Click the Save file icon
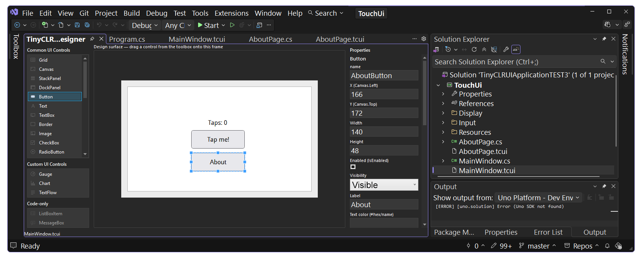 coord(77,25)
